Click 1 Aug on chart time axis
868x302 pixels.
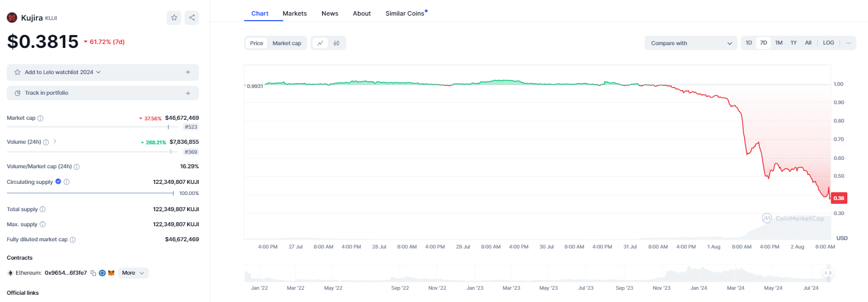click(x=714, y=246)
